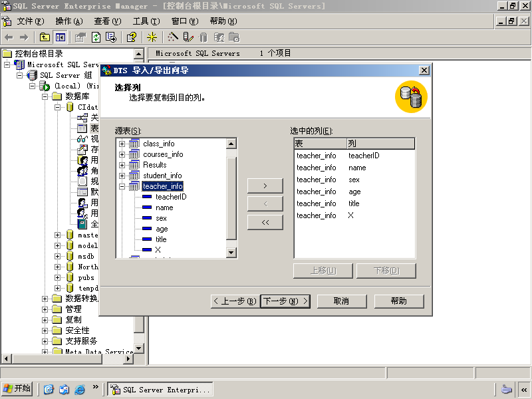532x399 pixels.
Task: Click the (local) server icon in tree
Action: click(x=45, y=86)
